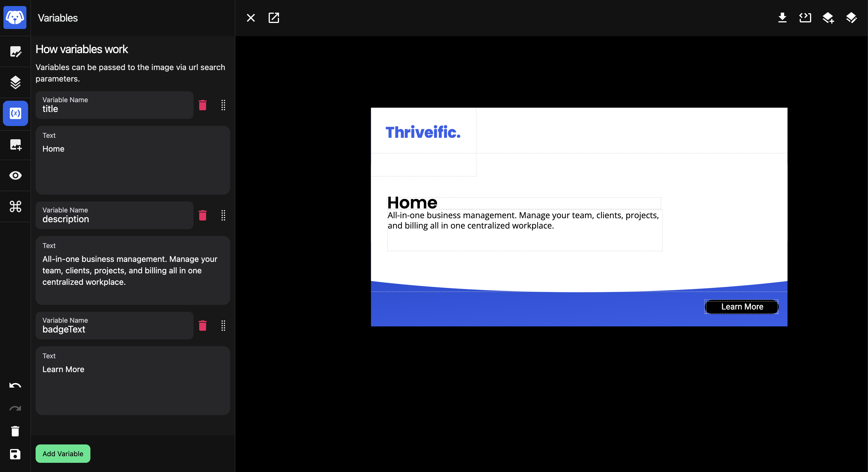This screenshot has height=472, width=868.
Task: Edit the description Variable Name field
Action: point(115,215)
